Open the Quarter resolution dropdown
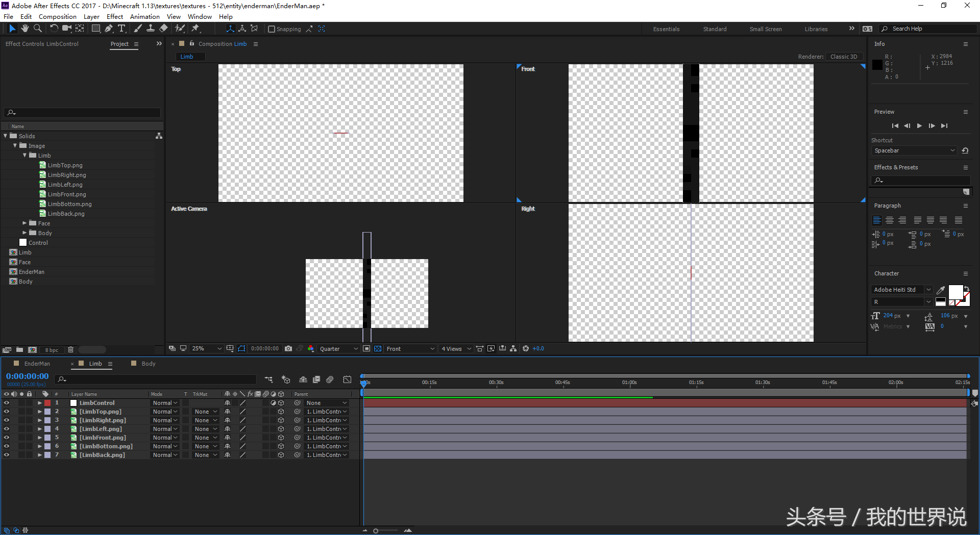Viewport: 980px width, 535px height. [339, 349]
